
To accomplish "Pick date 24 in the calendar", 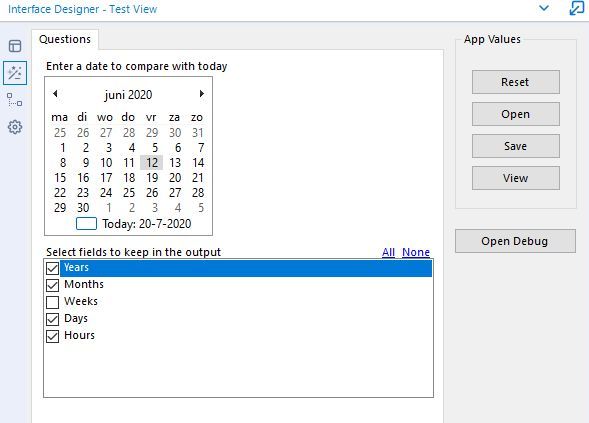I will click(x=106, y=193).
